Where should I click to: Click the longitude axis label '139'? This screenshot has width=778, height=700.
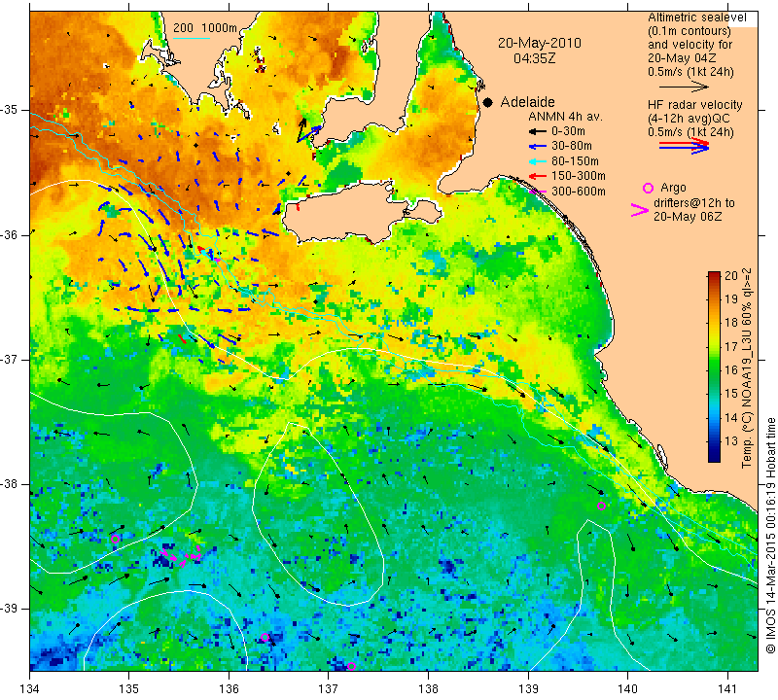click(528, 689)
